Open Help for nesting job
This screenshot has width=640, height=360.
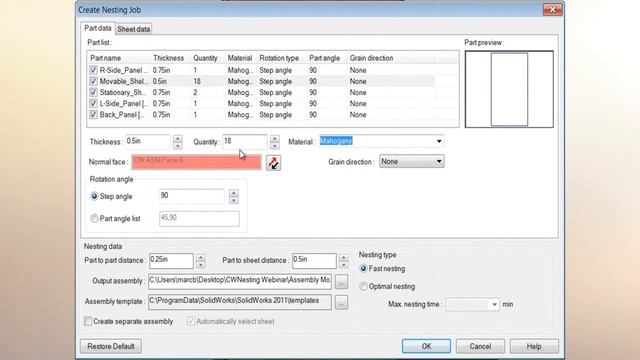click(x=534, y=346)
